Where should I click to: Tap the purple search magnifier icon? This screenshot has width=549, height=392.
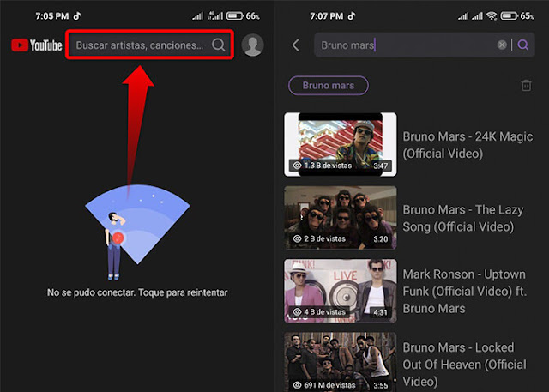pos(523,45)
